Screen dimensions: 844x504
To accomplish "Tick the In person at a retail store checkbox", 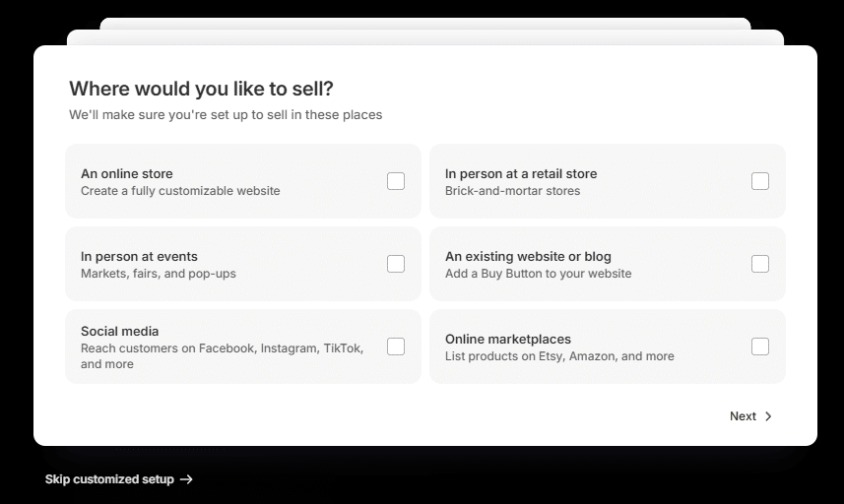I will pyautogui.click(x=760, y=181).
